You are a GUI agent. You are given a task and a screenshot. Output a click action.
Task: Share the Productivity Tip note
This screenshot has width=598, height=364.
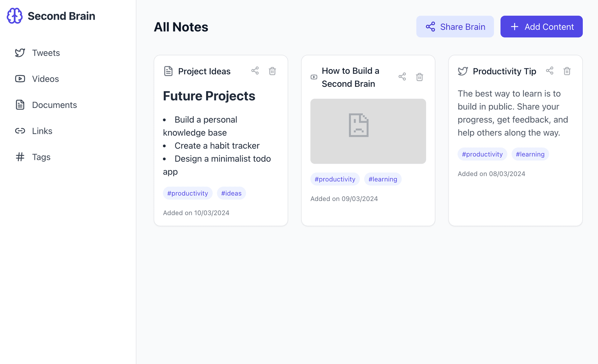pyautogui.click(x=550, y=71)
